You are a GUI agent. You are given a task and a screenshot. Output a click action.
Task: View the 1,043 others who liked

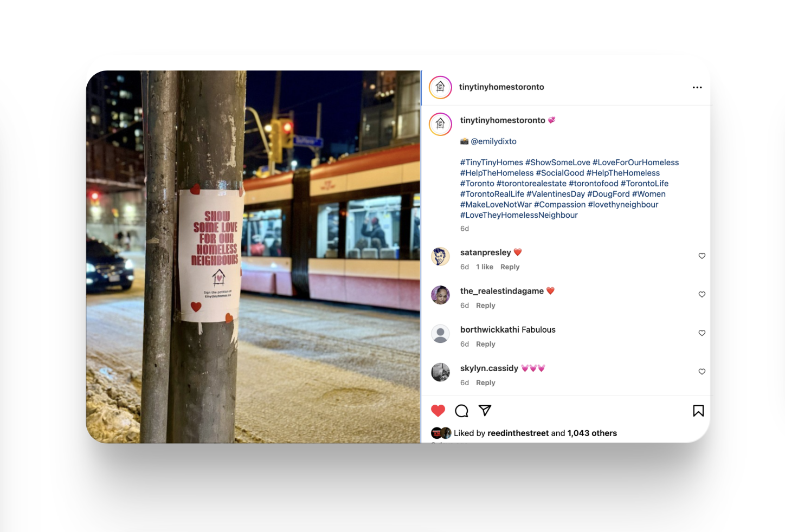pos(592,433)
